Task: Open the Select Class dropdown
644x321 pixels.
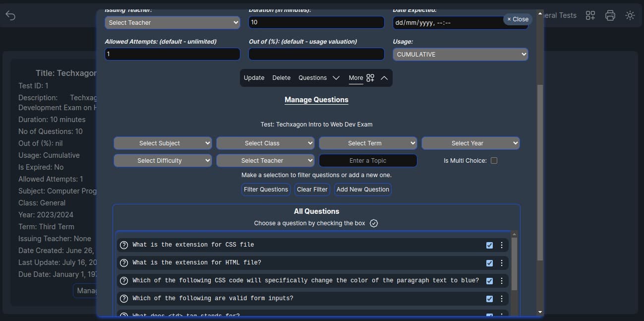Action: 265,143
